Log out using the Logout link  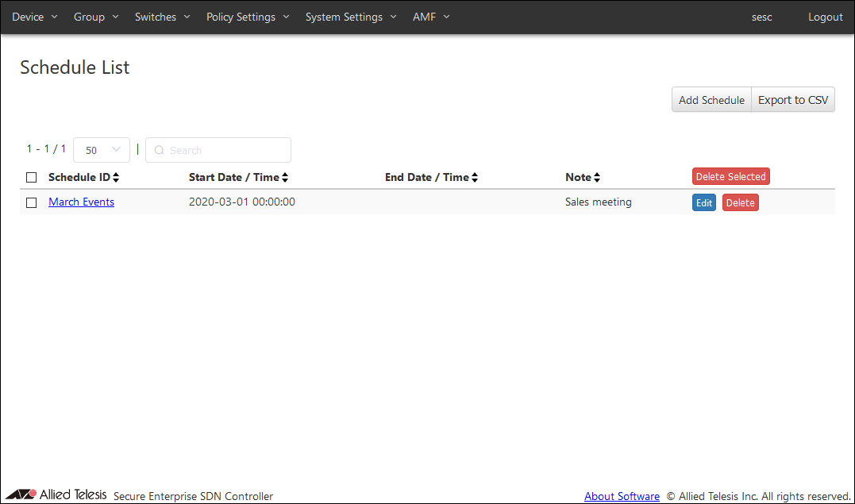click(x=825, y=17)
